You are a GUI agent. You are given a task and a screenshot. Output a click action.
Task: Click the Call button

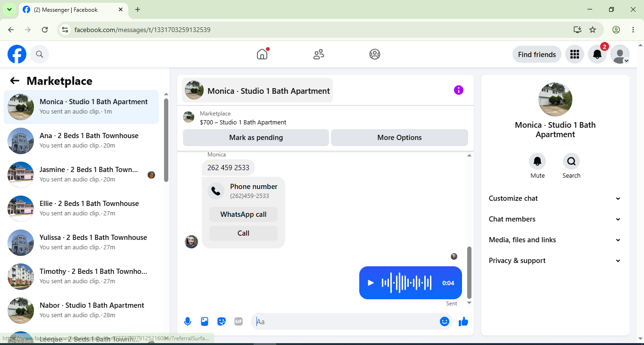click(243, 233)
